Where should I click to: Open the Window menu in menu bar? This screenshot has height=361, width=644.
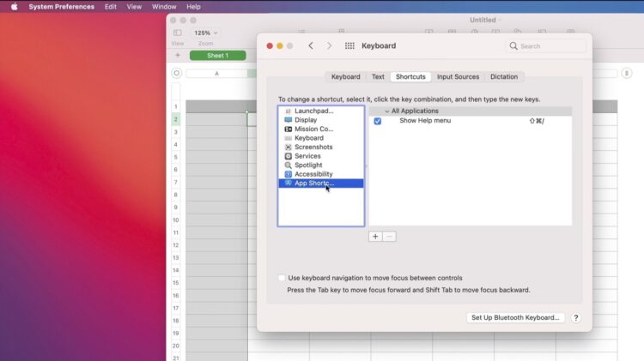coord(164,7)
